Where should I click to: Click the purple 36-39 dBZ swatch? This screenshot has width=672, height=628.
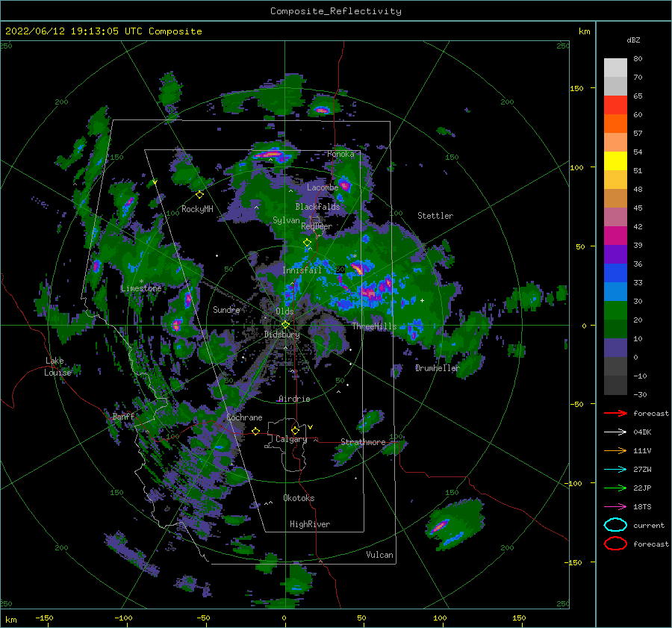coord(615,255)
